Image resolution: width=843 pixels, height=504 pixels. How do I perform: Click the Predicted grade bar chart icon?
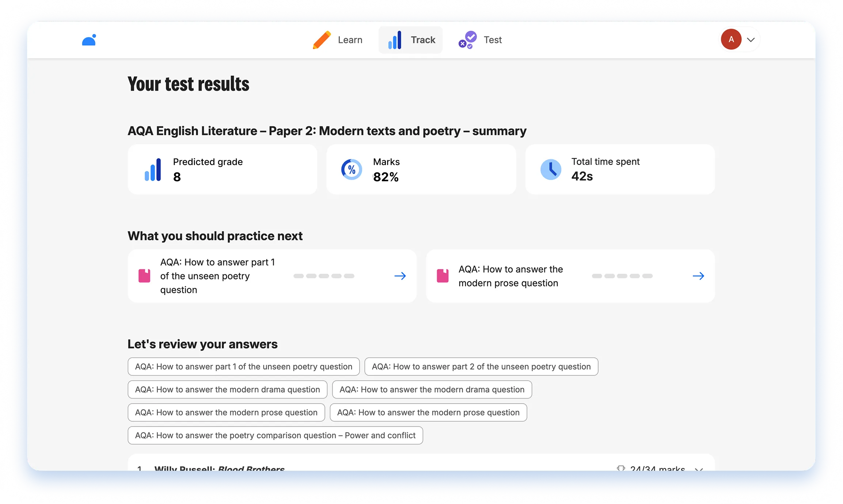click(x=153, y=169)
